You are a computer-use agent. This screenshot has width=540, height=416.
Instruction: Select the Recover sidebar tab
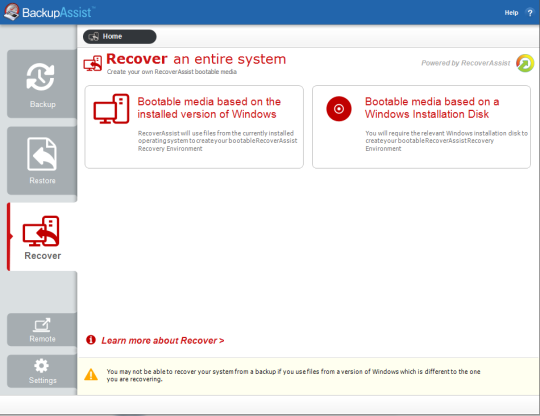[42, 237]
